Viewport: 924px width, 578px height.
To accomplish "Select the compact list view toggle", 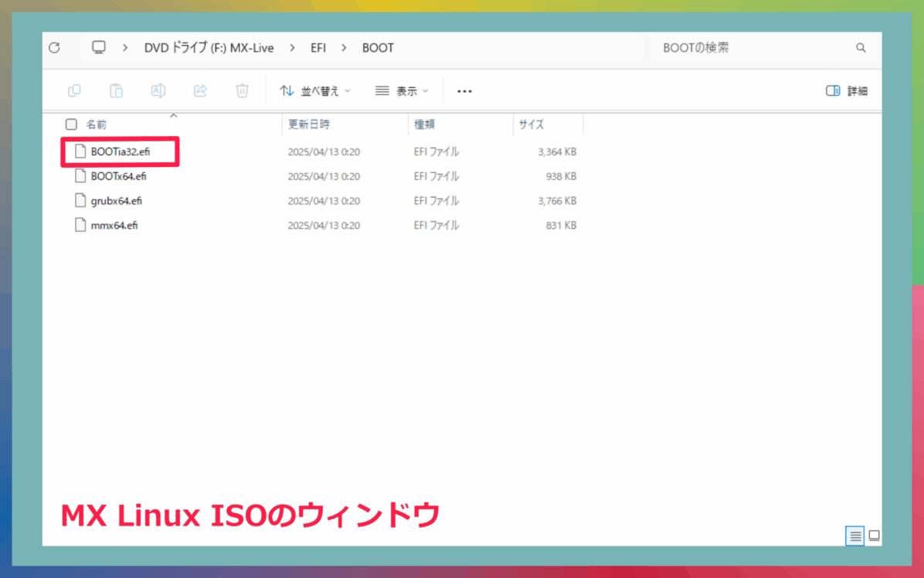I will (854, 535).
